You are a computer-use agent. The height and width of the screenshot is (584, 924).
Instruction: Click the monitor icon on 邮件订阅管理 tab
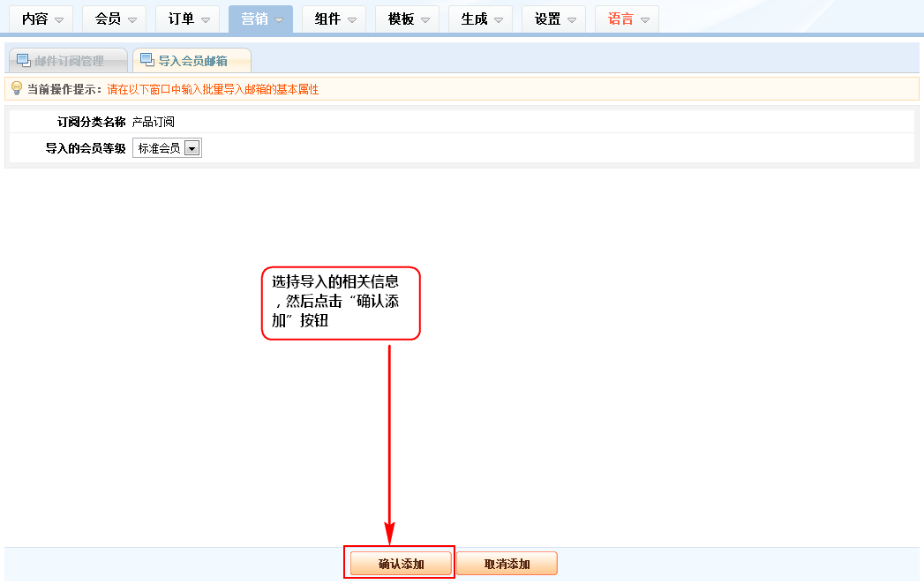click(24, 60)
